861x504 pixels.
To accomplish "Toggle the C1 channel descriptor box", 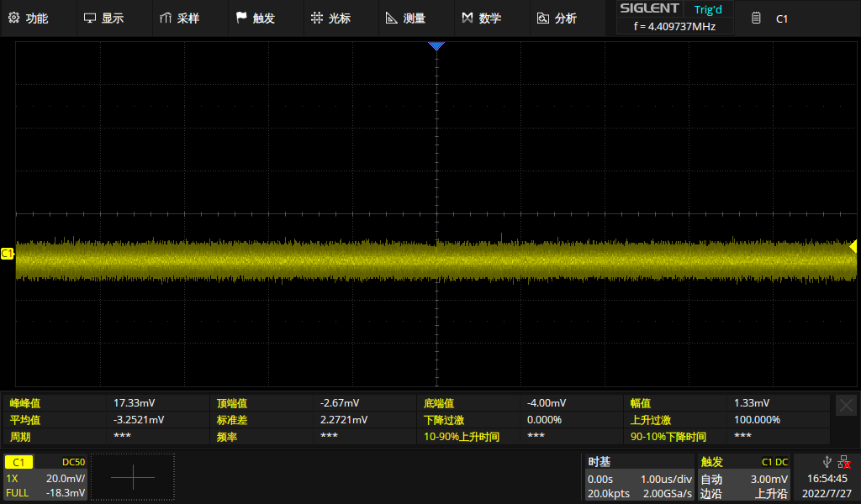I will click(45, 477).
